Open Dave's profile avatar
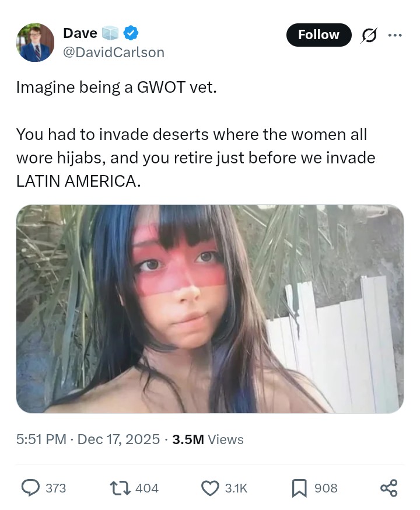The width and height of the screenshot is (420, 510). click(x=35, y=42)
